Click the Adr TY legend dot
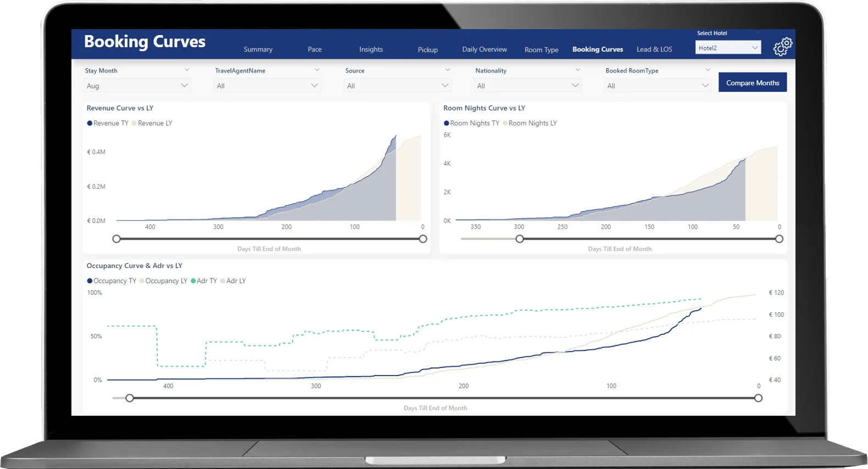 [x=193, y=281]
